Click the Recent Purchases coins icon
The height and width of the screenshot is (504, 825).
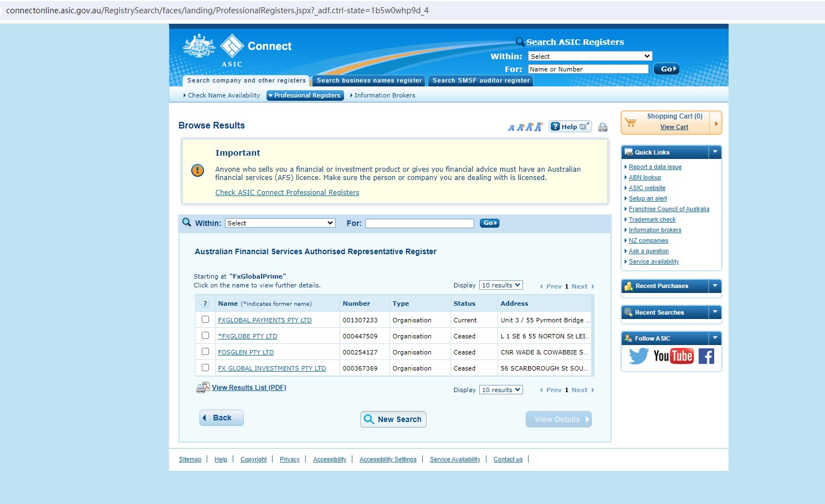coord(628,286)
